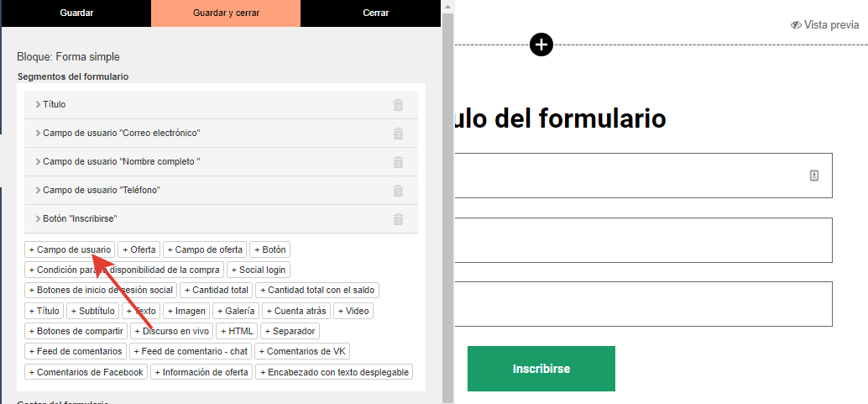This screenshot has height=404, width=868.
Task: Add Comentarios de Facebook
Action: point(86,372)
